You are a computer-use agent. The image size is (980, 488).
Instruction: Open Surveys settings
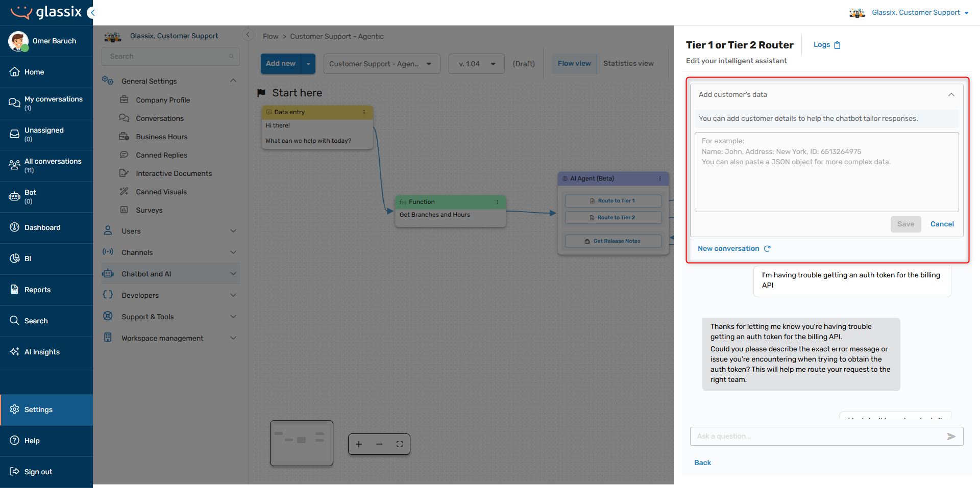pos(149,210)
